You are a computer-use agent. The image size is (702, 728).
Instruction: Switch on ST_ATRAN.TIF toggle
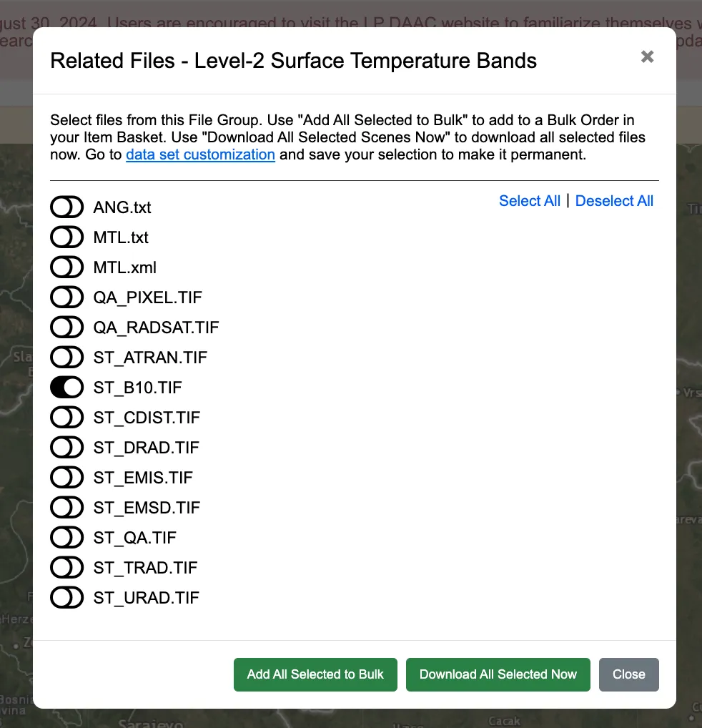click(66, 358)
